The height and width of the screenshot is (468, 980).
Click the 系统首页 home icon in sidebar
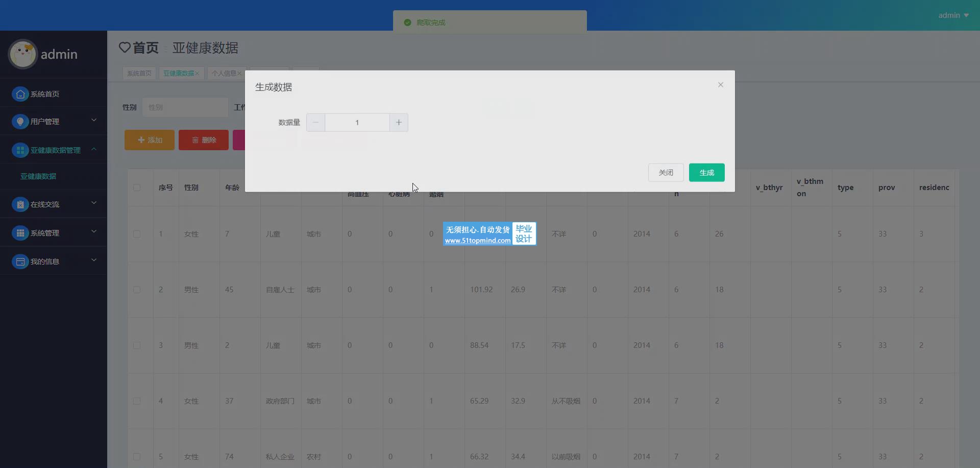click(x=20, y=94)
